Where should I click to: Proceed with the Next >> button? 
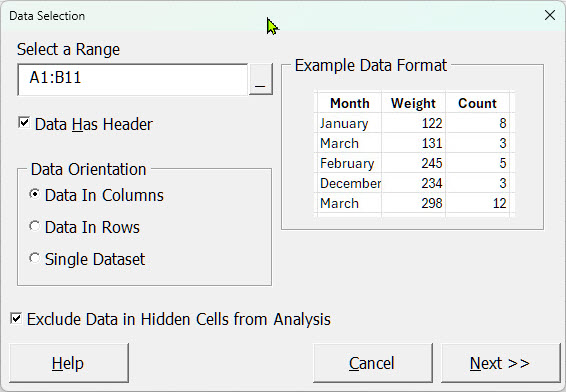tap(501, 363)
